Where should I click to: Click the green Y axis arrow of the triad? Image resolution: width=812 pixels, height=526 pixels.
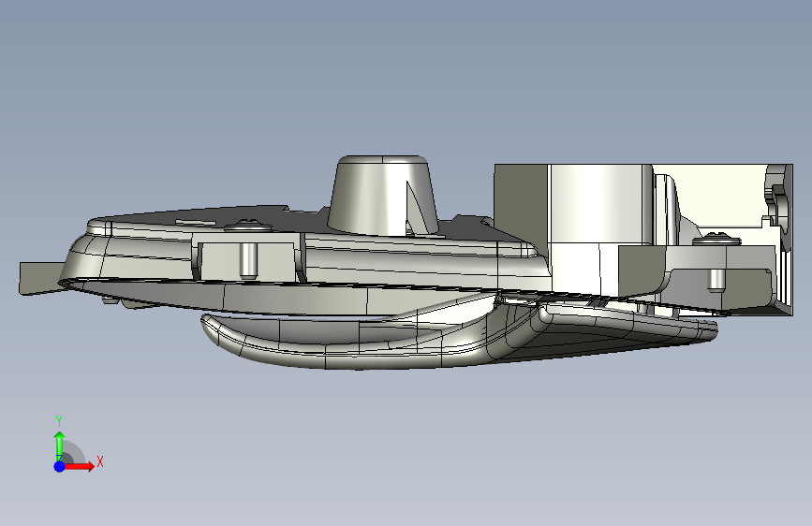59,446
